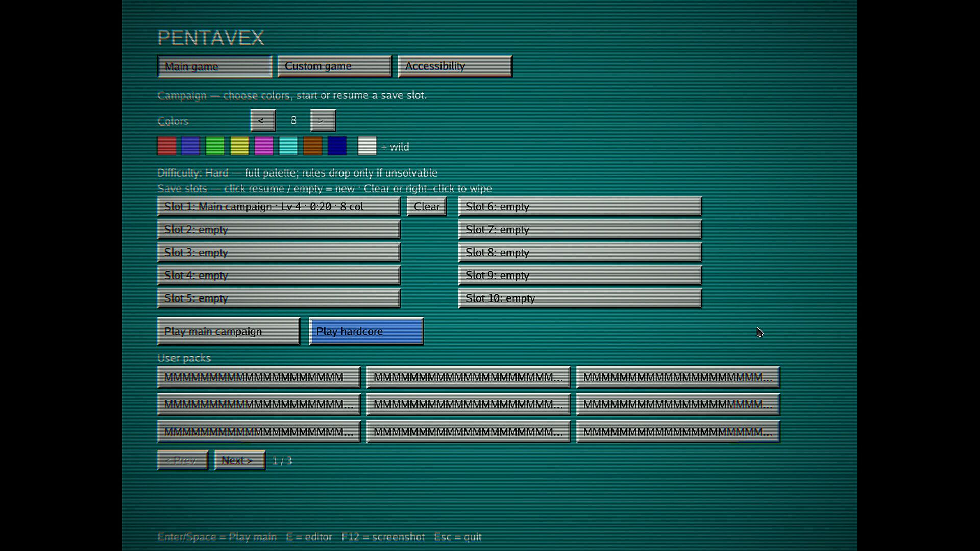
Task: Click the greyed-out Prev page button
Action: click(182, 461)
